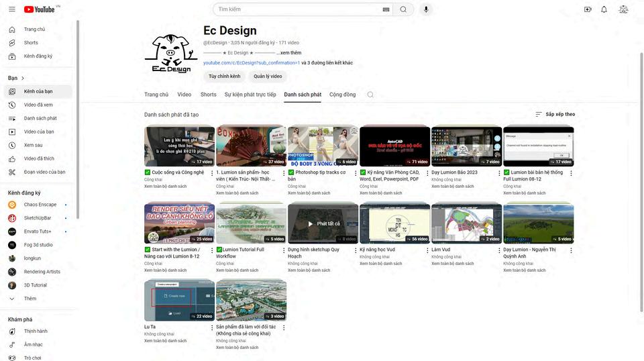644x361 pixels.
Task: Open Video đã xem history
Action: click(x=38, y=105)
